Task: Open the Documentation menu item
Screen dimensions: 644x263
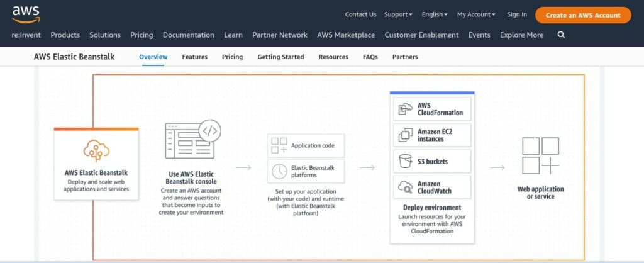Action: point(189,35)
